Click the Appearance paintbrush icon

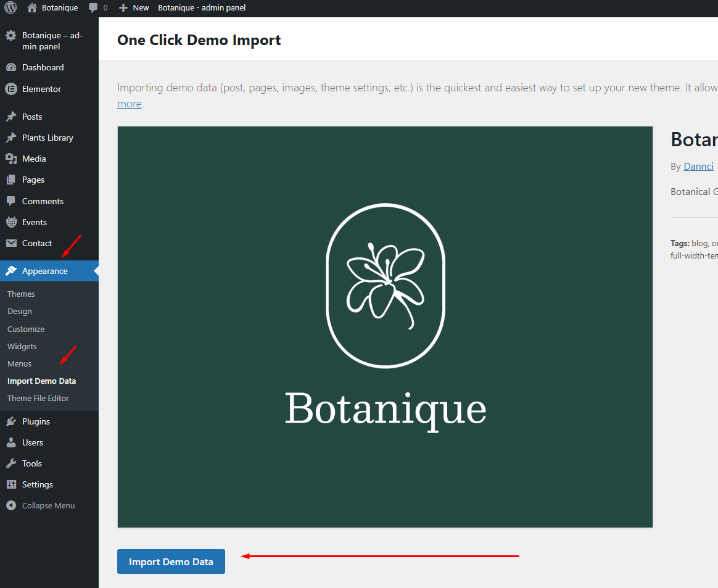pyautogui.click(x=11, y=271)
